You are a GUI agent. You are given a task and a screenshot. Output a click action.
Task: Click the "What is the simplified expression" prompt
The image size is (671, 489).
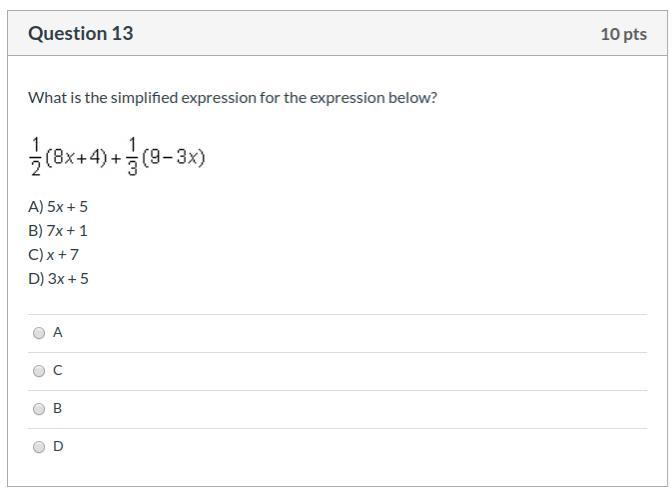233,98
